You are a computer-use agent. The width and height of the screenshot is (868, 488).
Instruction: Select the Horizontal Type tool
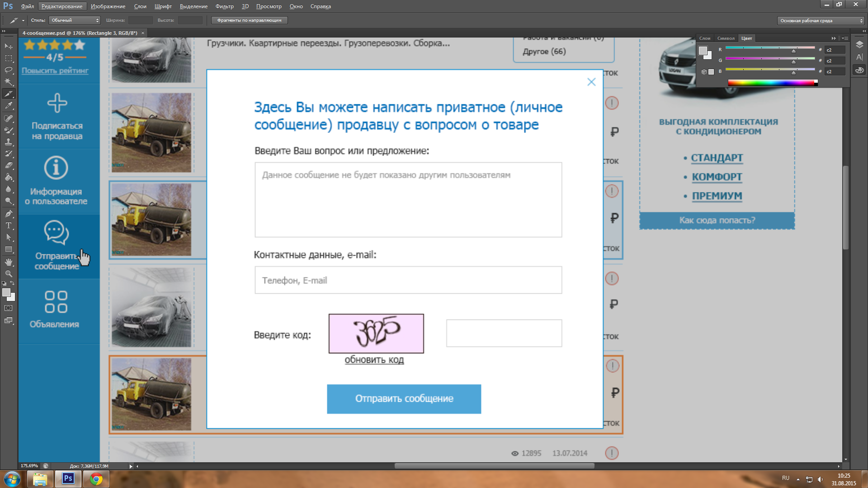[9, 225]
